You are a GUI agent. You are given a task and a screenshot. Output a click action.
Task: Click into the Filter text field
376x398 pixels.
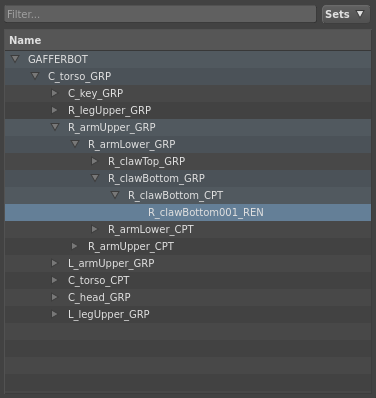pos(160,14)
